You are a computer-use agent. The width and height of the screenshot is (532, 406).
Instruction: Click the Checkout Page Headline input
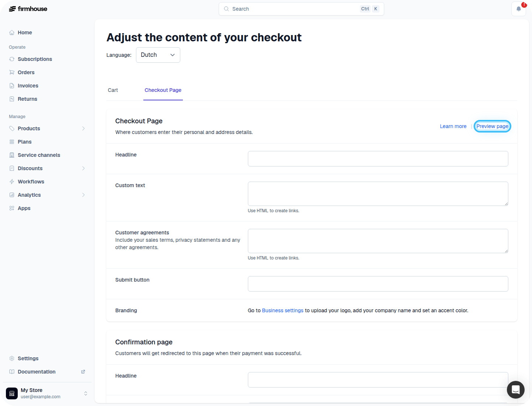pyautogui.click(x=378, y=159)
